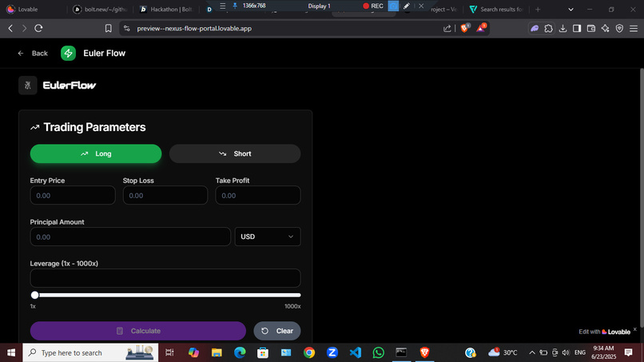Open the Edit with Lovable link
Screen dimensions: 644x362
604,332
